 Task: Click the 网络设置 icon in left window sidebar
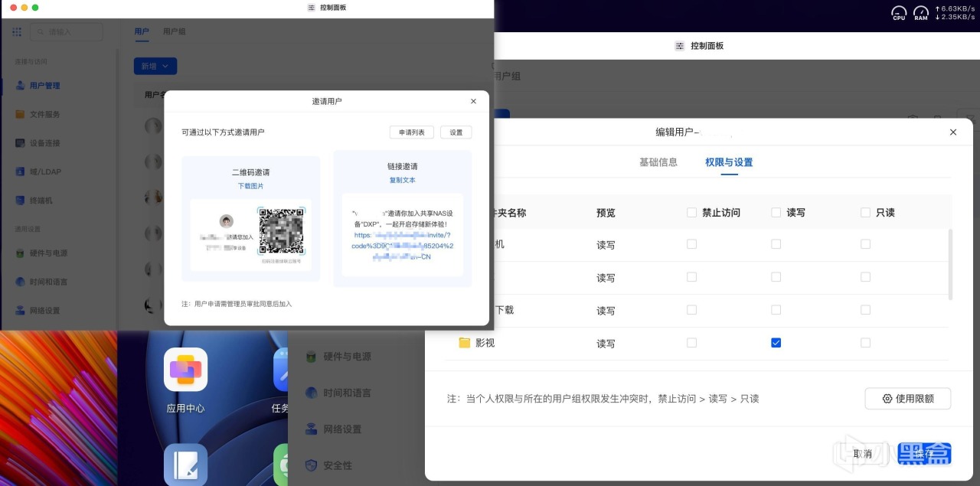(21, 311)
